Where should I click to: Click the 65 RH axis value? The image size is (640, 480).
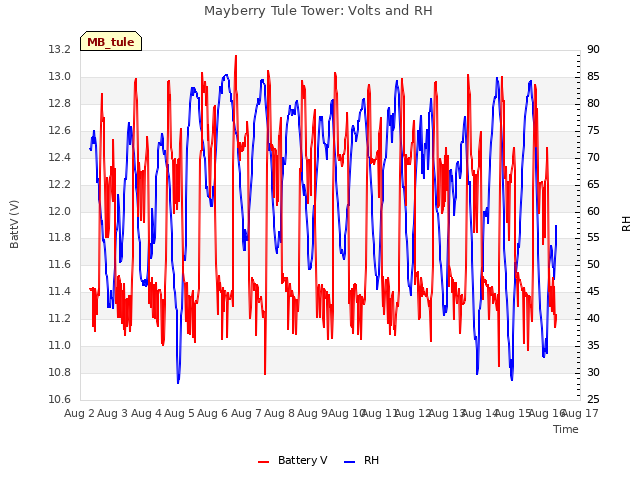(x=593, y=184)
